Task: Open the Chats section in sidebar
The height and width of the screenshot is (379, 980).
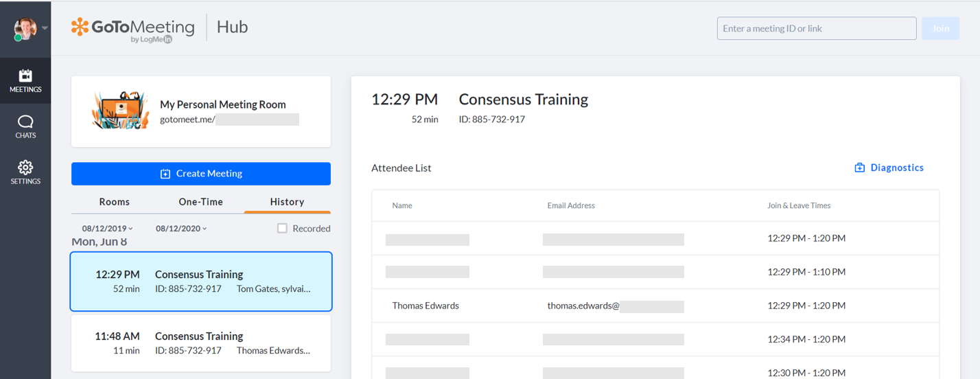Action: pos(25,127)
